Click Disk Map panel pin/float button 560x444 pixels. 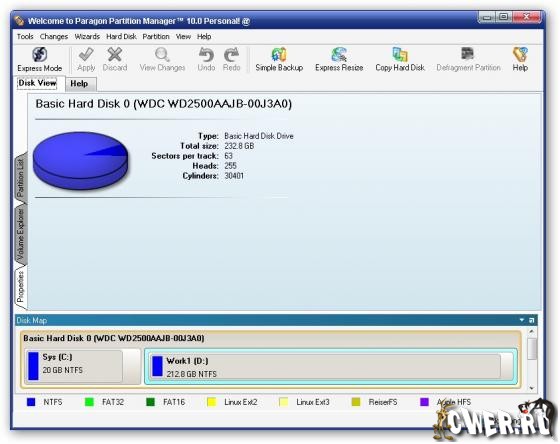[531, 320]
